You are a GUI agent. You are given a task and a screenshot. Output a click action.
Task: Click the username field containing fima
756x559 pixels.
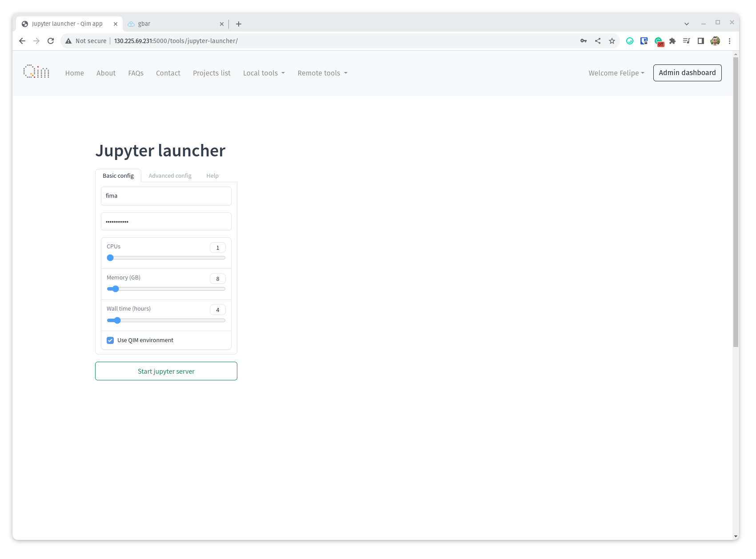click(x=166, y=196)
